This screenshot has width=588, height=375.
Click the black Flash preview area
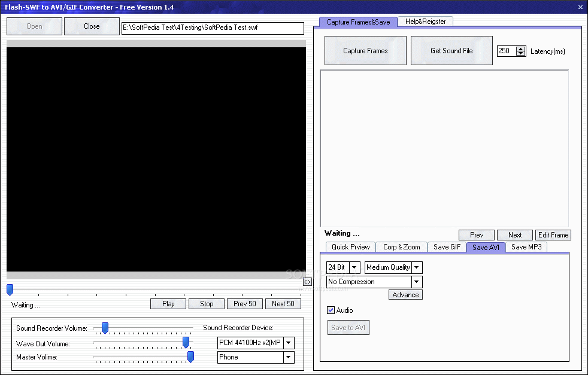coord(156,159)
